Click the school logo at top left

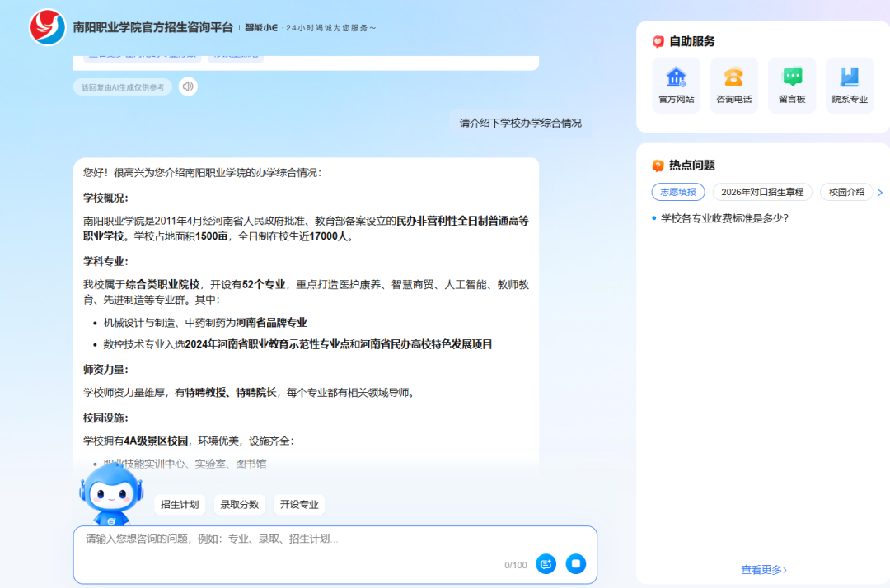click(48, 27)
